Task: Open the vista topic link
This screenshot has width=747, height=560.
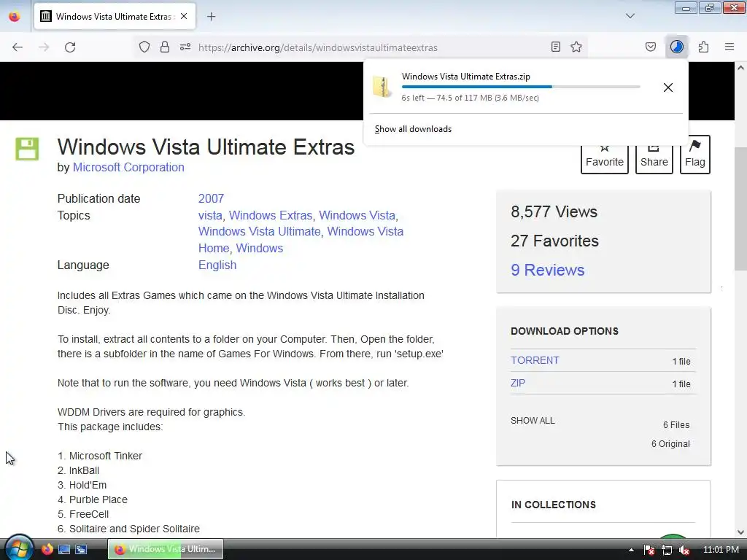Action: (x=210, y=215)
